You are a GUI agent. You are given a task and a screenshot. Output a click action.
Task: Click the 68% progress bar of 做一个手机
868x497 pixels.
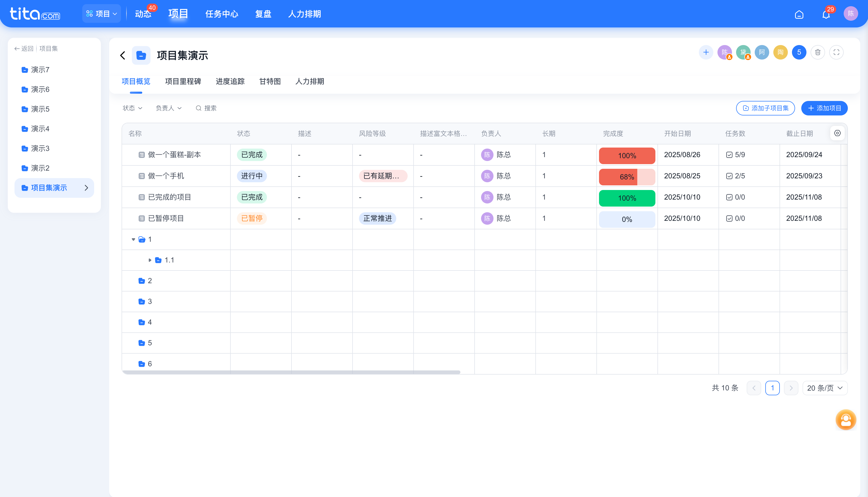pyautogui.click(x=626, y=177)
